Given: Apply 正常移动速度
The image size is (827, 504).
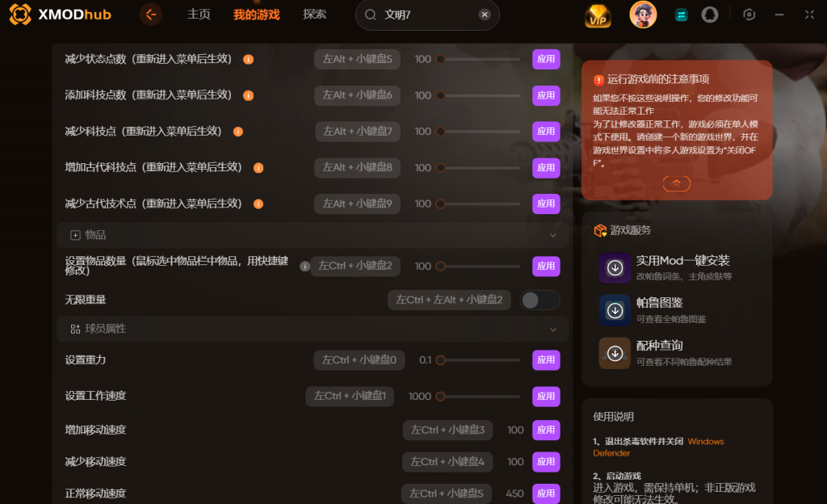Looking at the screenshot, I should click(x=546, y=493).
